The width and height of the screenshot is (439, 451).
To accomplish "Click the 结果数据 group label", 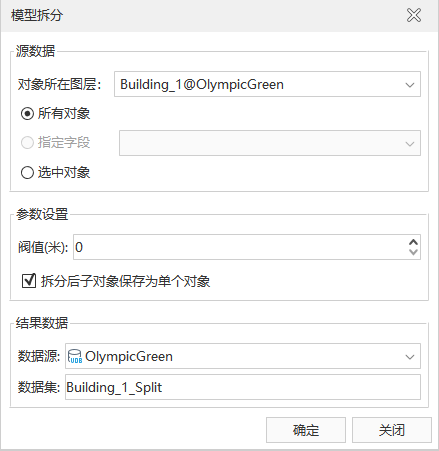I will tap(42, 323).
